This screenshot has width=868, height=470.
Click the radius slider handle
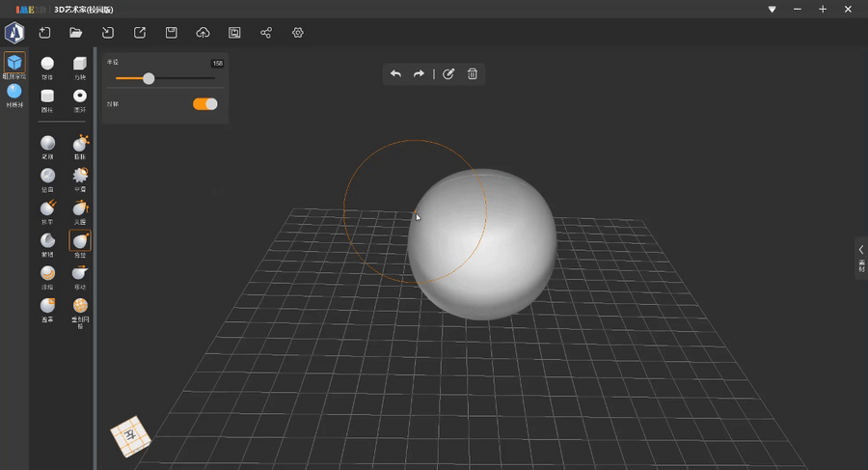click(149, 79)
